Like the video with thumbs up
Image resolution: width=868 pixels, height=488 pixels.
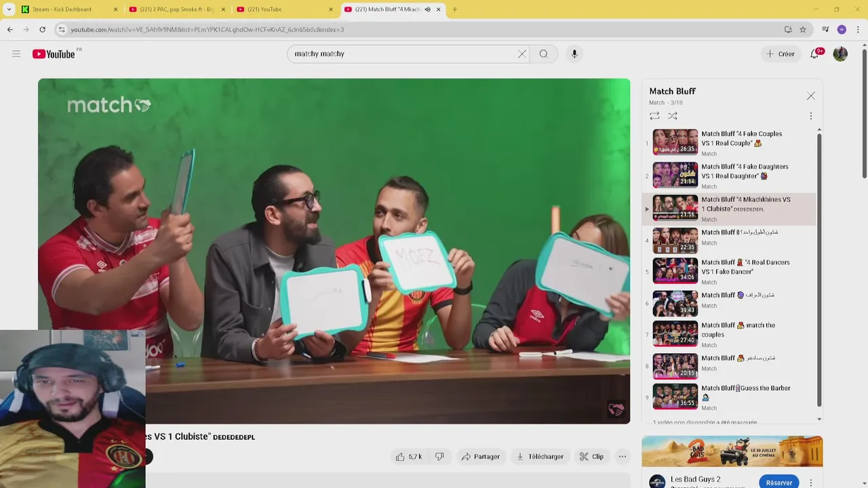coord(409,457)
